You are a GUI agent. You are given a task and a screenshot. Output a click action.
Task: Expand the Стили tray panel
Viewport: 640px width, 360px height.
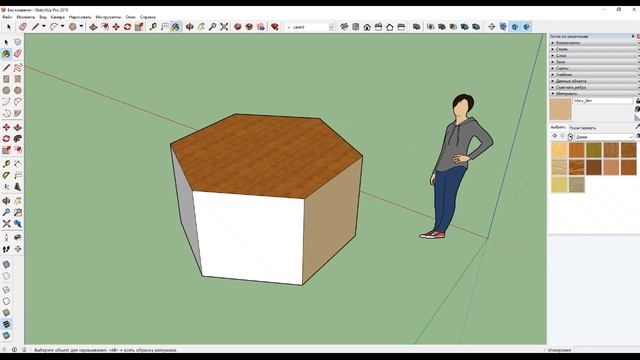[594, 49]
